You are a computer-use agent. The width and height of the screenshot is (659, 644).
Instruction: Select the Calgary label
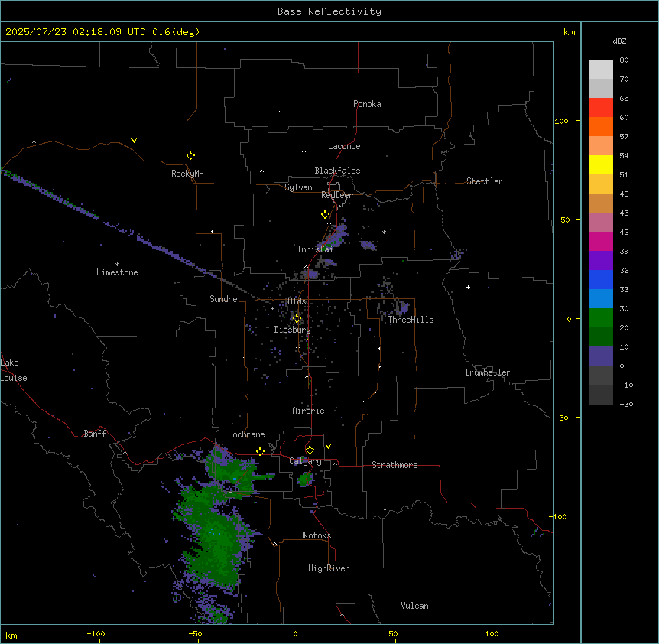[306, 461]
